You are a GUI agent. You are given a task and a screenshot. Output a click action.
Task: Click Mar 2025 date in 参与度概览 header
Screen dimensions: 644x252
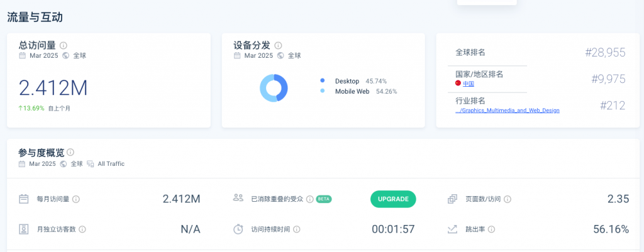(42, 164)
